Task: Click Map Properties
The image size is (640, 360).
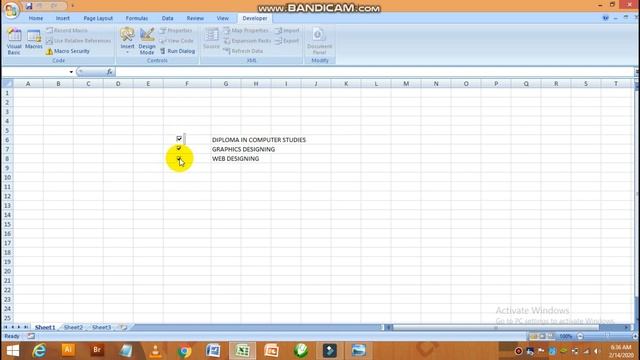Action: [x=246, y=31]
